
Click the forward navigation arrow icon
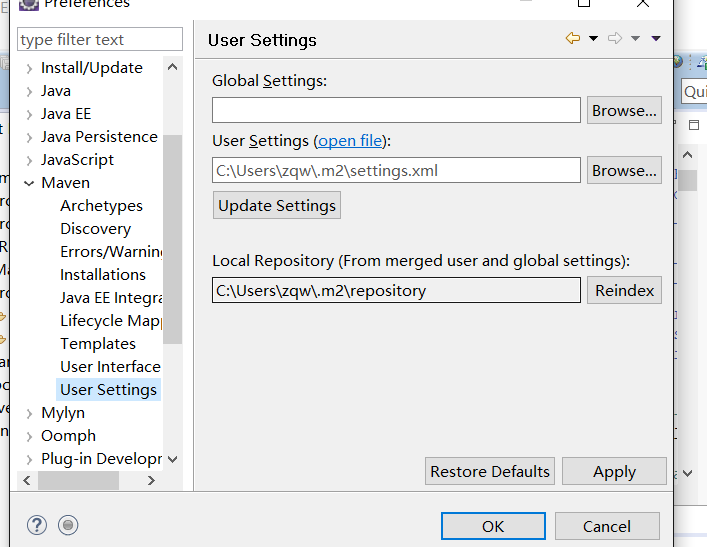click(615, 39)
